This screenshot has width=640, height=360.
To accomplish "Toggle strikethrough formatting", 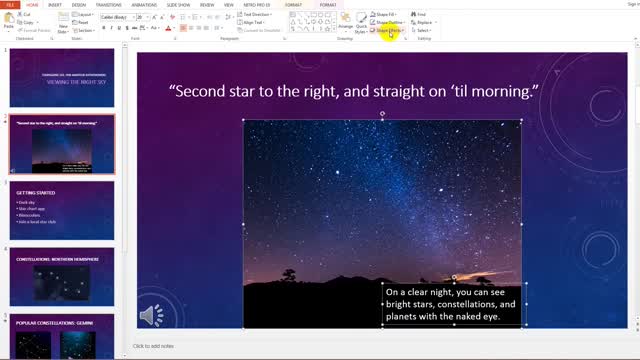I will pos(134,28).
